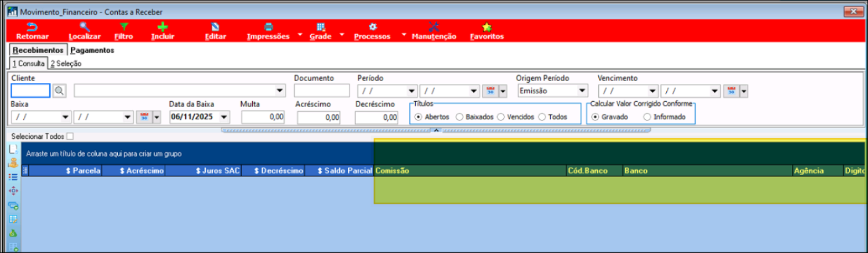Click the Banco column header

636,171
